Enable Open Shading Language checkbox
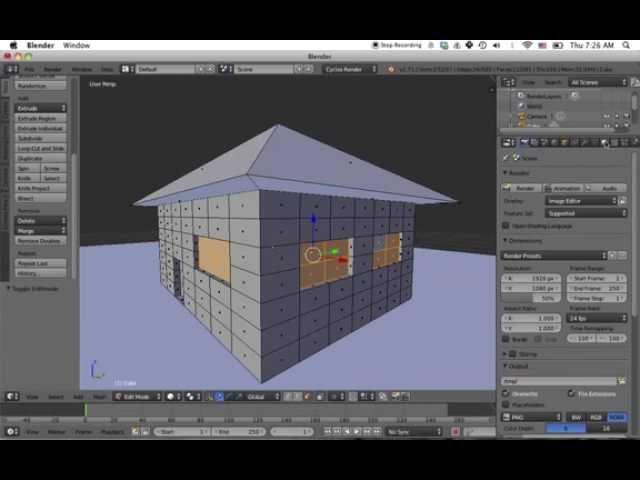Screen dimensions: 640x480 507,225
